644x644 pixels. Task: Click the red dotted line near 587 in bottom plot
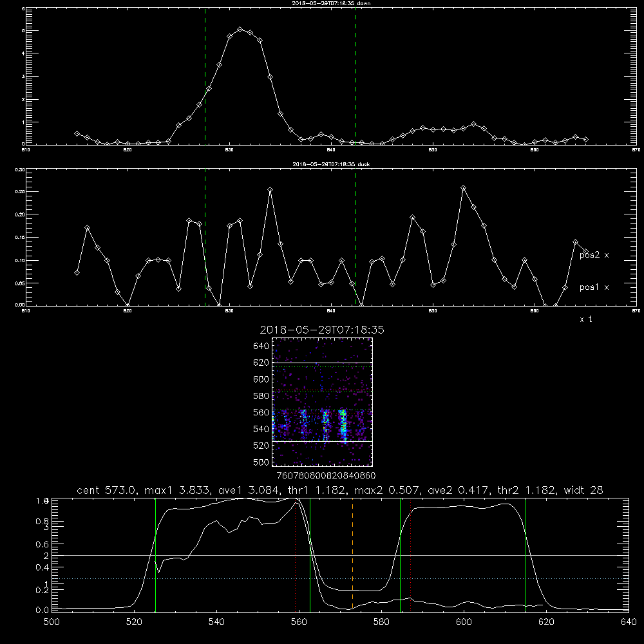[410, 554]
